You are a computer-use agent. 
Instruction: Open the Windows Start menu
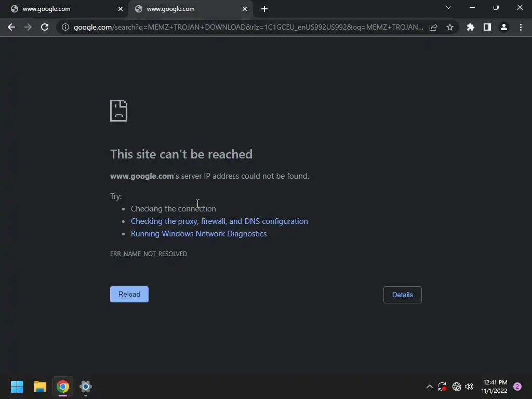(17, 387)
